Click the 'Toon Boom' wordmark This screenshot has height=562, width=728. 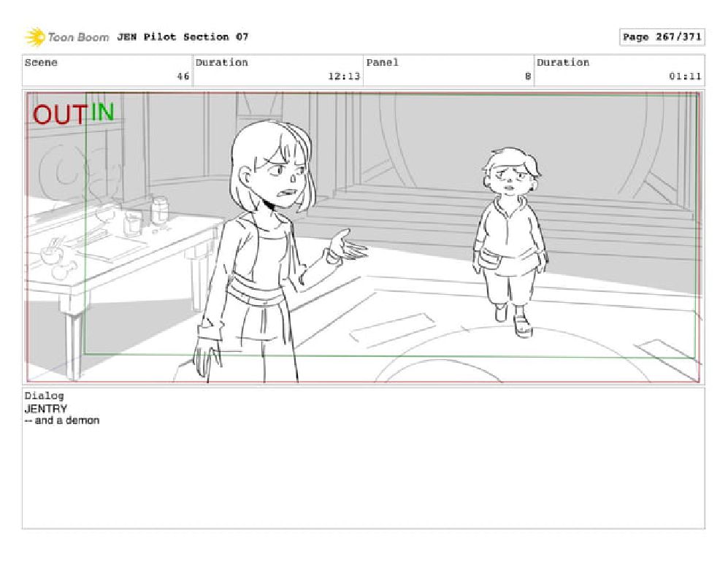coord(78,37)
